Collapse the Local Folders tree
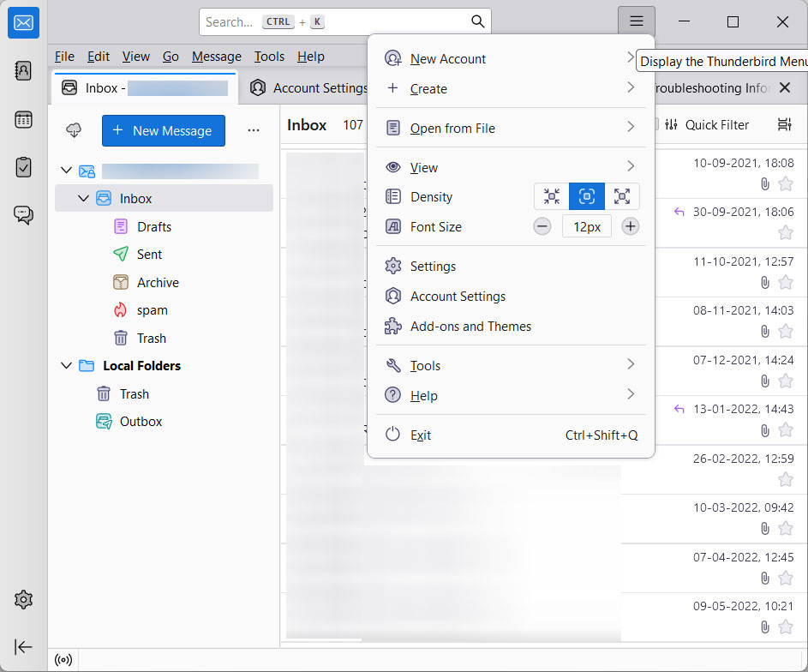The height and width of the screenshot is (672, 808). (66, 366)
